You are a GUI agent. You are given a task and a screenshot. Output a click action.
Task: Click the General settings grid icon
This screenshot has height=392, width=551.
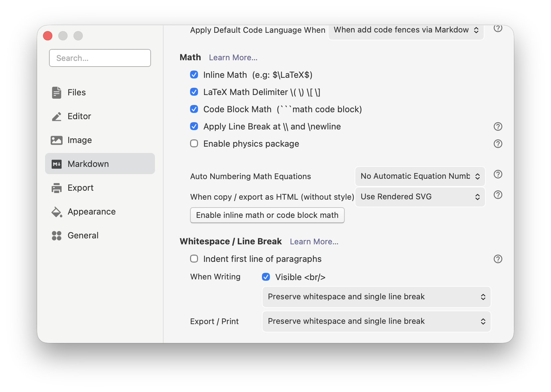point(57,236)
